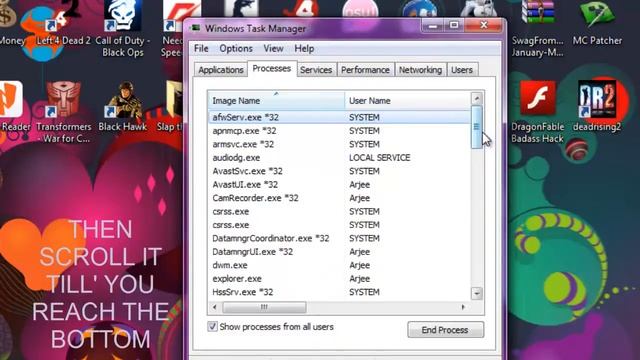The image size is (640, 360).
Task: Click the End Process button
Action: click(445, 330)
